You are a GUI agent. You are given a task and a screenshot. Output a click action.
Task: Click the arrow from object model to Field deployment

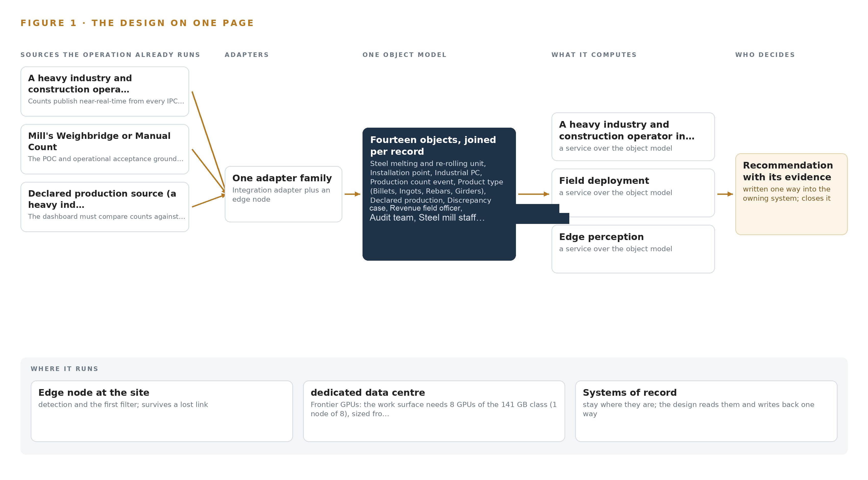click(x=534, y=194)
